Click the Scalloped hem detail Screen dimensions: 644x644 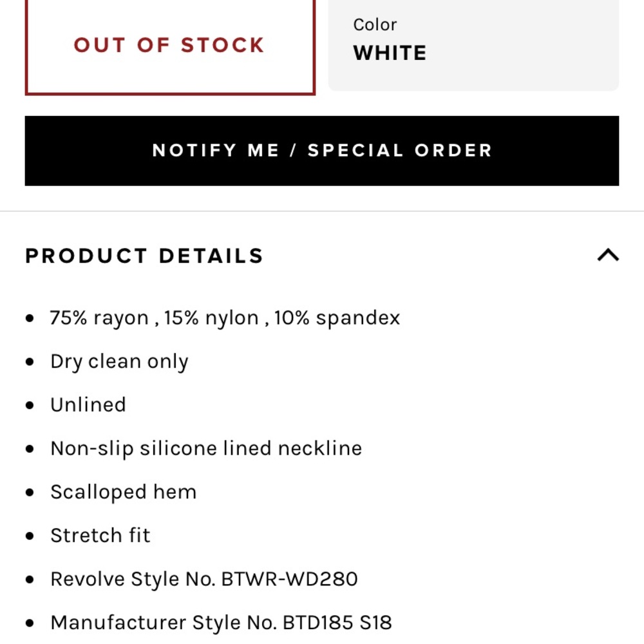click(x=123, y=492)
